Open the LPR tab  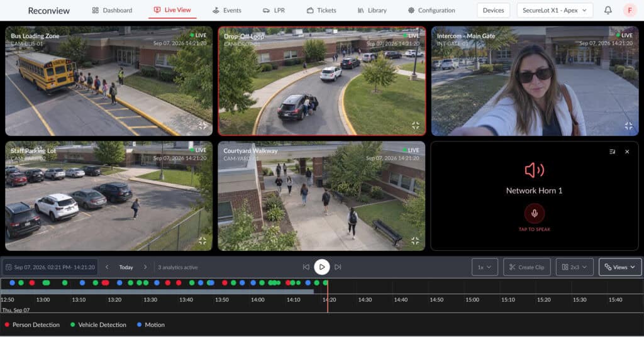274,10
